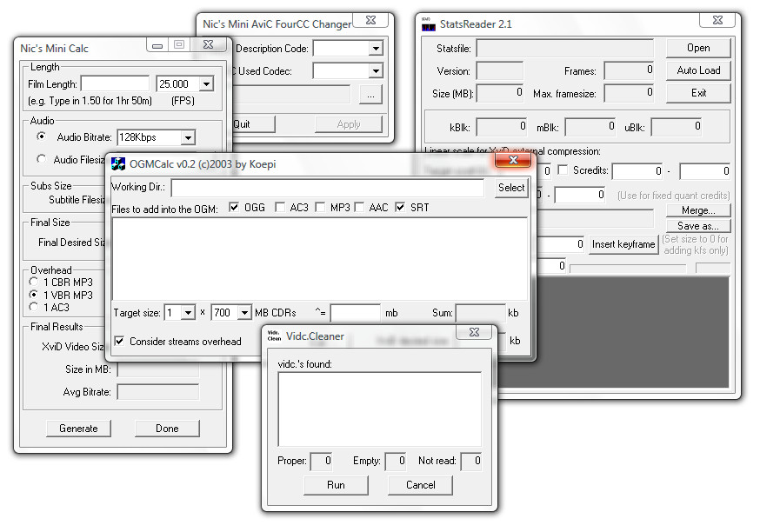This screenshot has width=760, height=532.
Task: Click the Target size mb field in OGMCalc
Action: click(356, 313)
